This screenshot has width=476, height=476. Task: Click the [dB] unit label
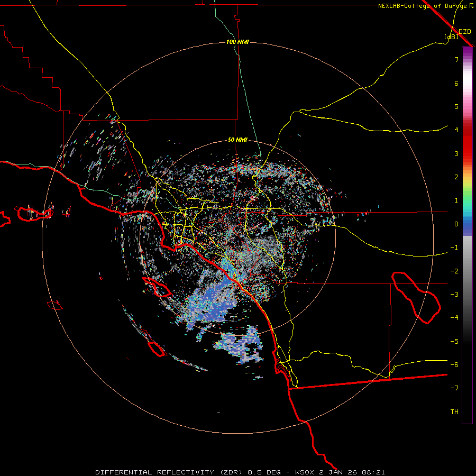[452, 37]
